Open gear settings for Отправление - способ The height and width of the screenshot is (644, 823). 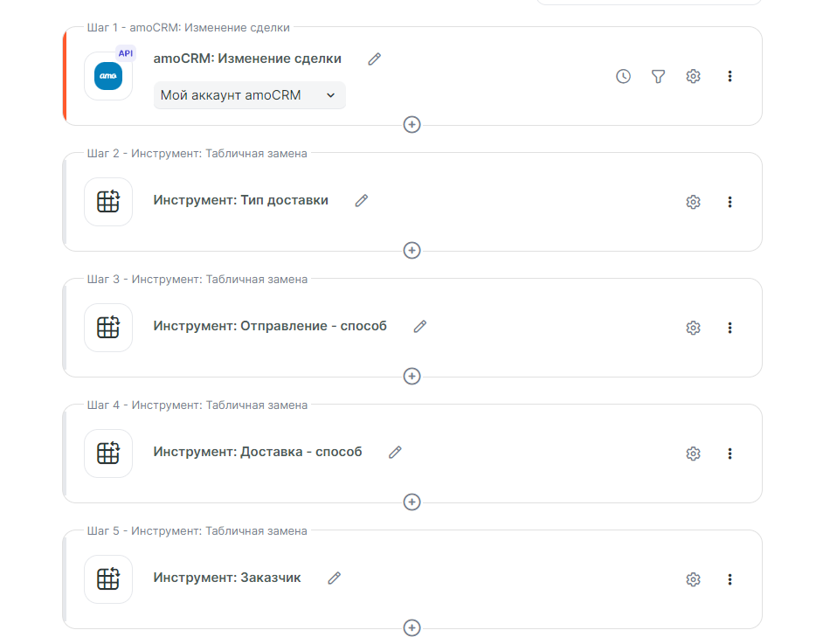click(693, 328)
